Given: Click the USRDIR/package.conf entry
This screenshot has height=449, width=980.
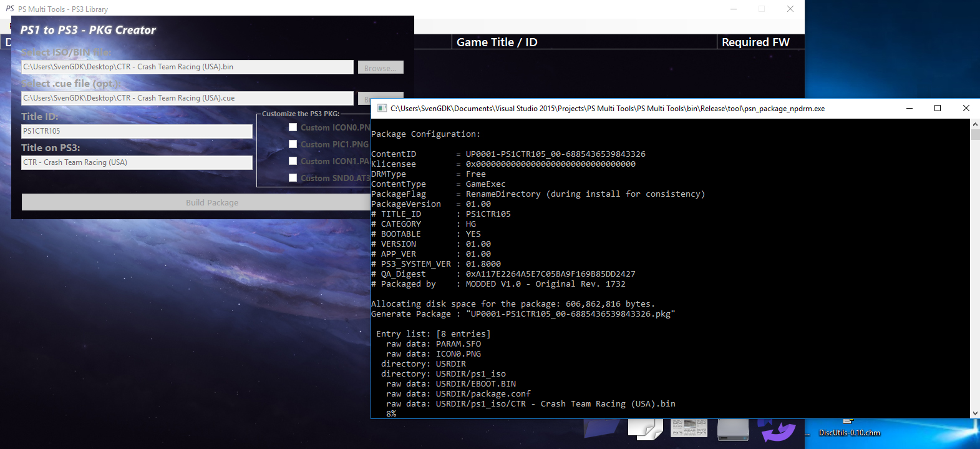Looking at the screenshot, I should (x=458, y=394).
